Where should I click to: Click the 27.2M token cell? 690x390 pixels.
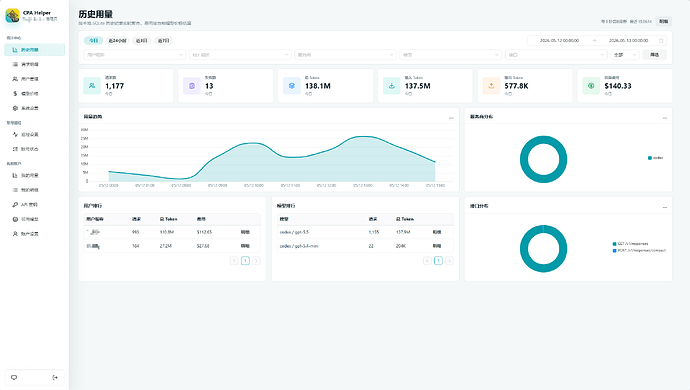(165, 246)
